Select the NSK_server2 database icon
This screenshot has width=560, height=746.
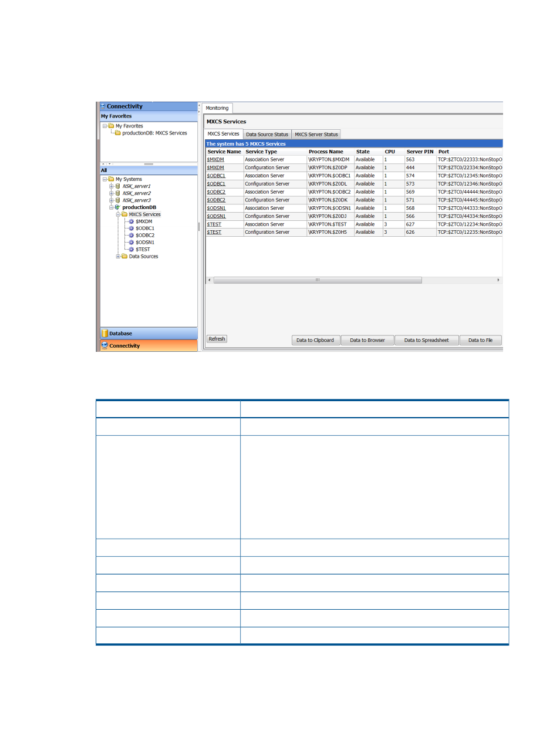[117, 193]
